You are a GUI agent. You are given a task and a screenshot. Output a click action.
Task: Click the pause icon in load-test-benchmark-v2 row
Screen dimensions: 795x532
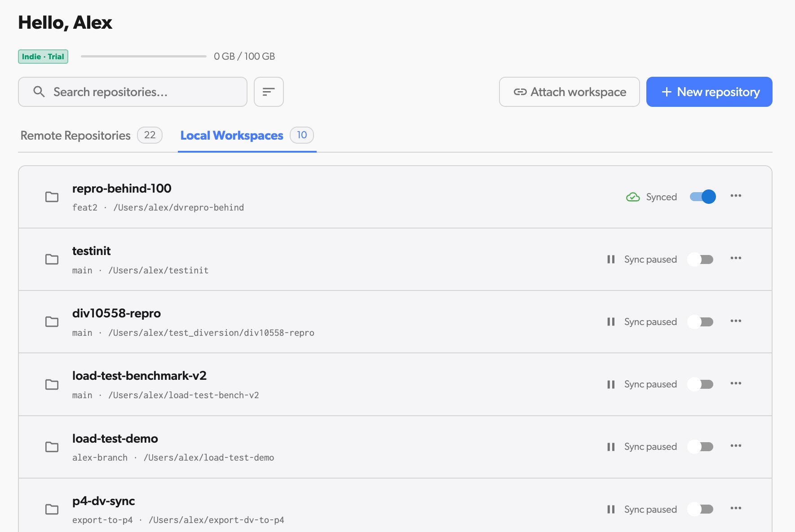tap(611, 384)
